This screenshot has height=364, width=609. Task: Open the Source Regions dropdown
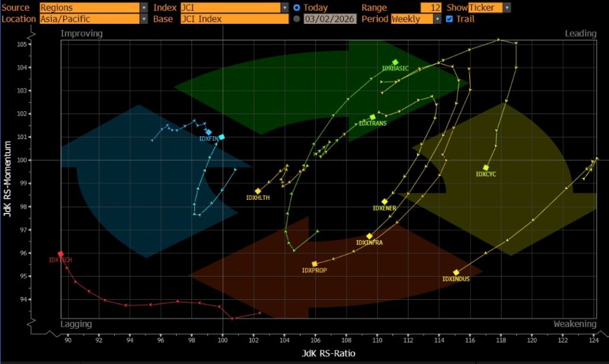(144, 8)
